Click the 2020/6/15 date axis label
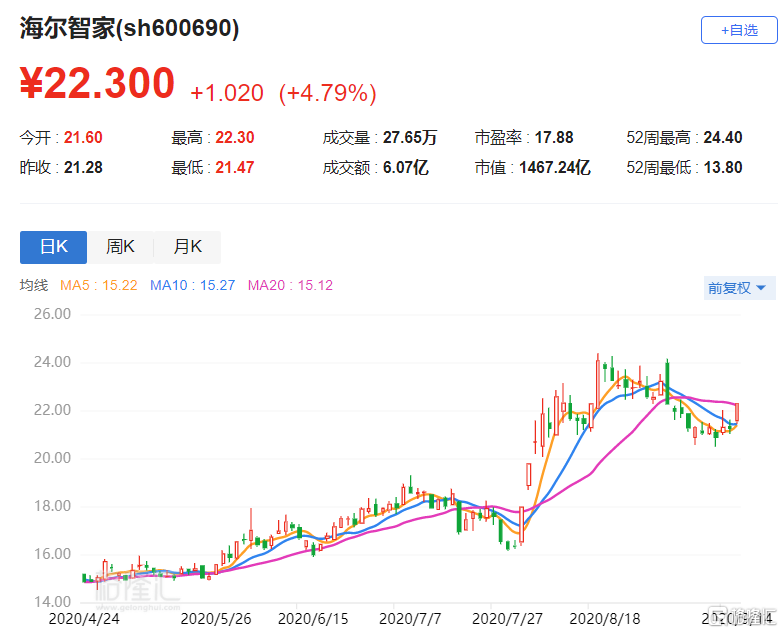 313,619
